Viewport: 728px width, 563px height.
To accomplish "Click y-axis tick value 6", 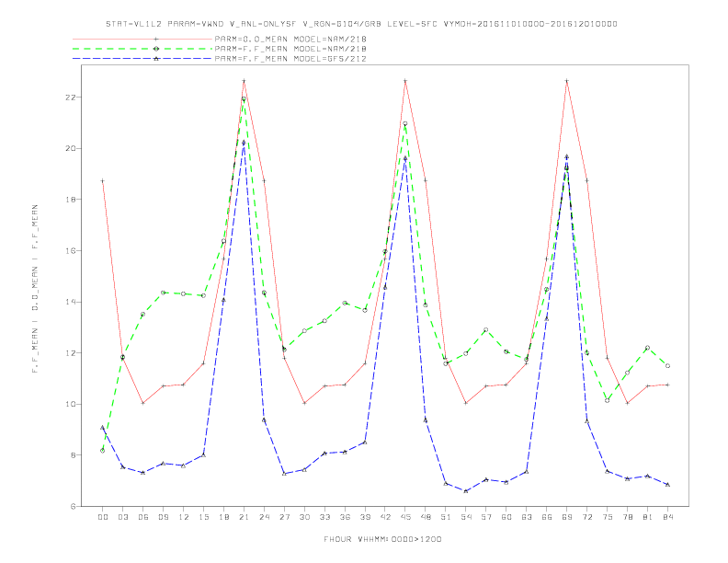I will [x=73, y=506].
